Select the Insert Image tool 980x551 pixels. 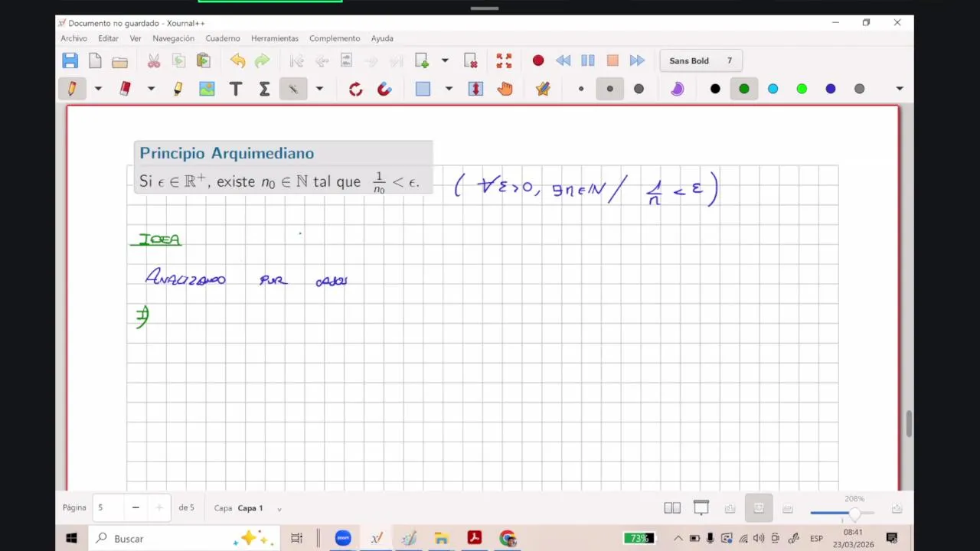(x=207, y=89)
